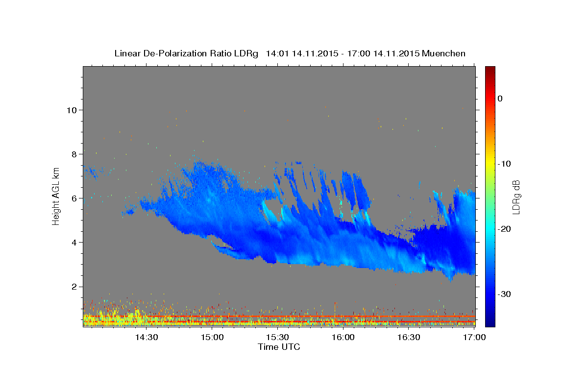Image resolution: width=588 pixels, height=392 pixels.
Task: Click the colorbar value 0
Action: [500, 98]
